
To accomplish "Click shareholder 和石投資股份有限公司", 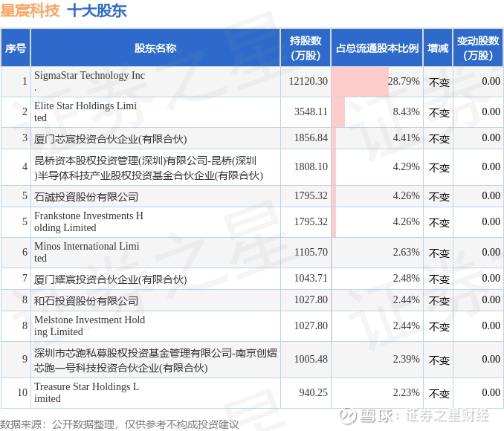I will point(86,300).
